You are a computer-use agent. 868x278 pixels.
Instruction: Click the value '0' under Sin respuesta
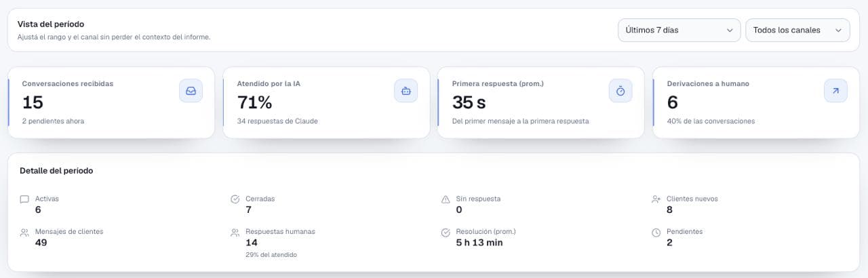pos(459,210)
